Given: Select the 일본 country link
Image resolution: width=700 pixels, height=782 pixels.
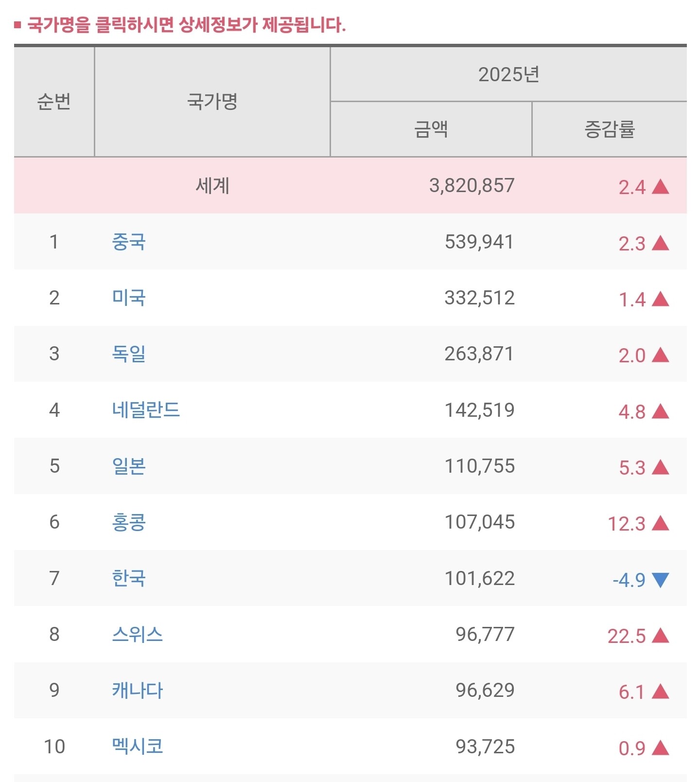Looking at the screenshot, I should 129,466.
